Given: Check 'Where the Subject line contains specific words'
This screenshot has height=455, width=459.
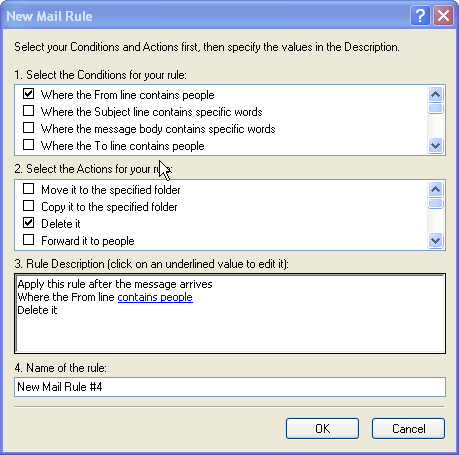Looking at the screenshot, I should (29, 111).
